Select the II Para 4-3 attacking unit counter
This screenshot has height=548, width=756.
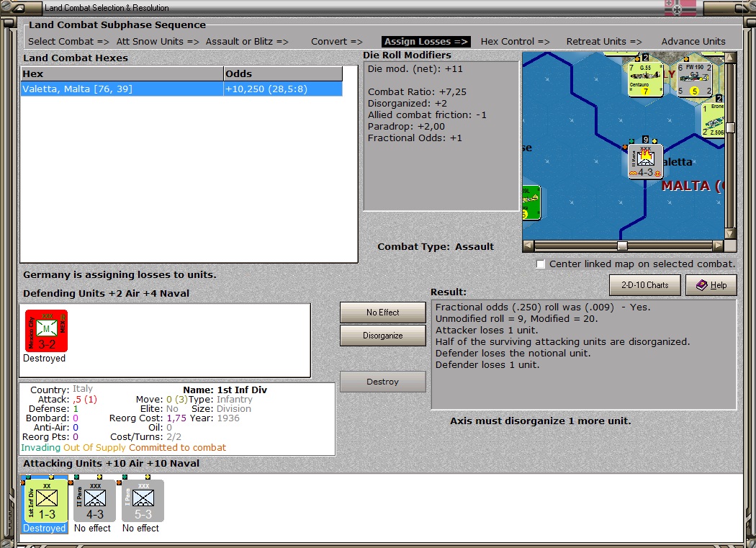94,500
